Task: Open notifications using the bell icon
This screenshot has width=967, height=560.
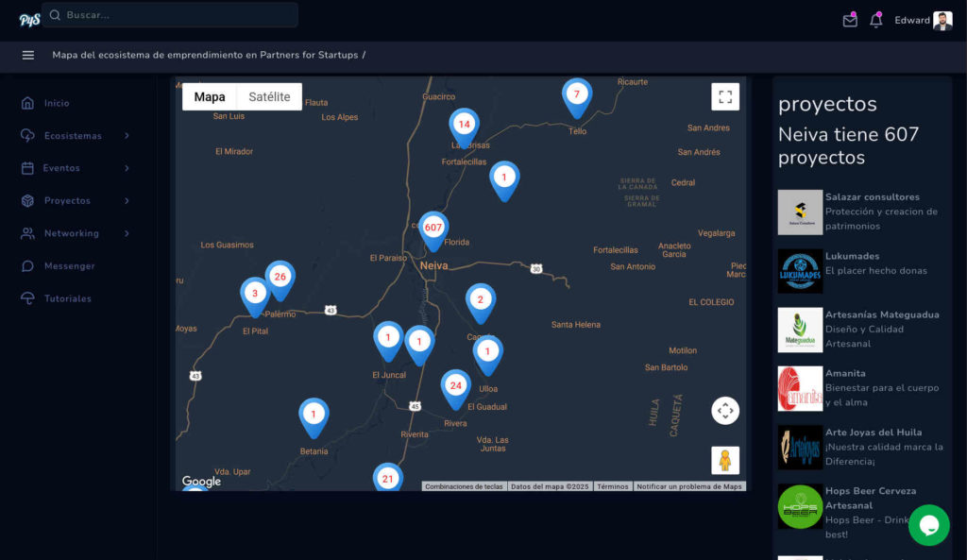Action: [x=874, y=19]
